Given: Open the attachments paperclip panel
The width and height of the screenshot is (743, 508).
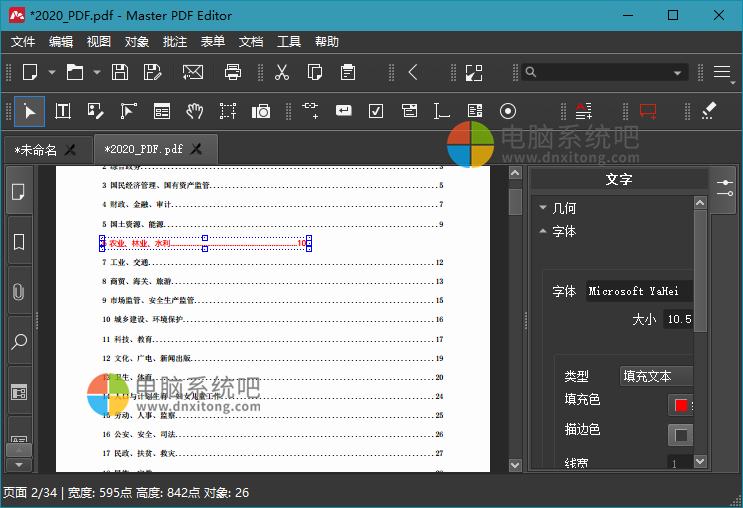Looking at the screenshot, I should 18,291.
